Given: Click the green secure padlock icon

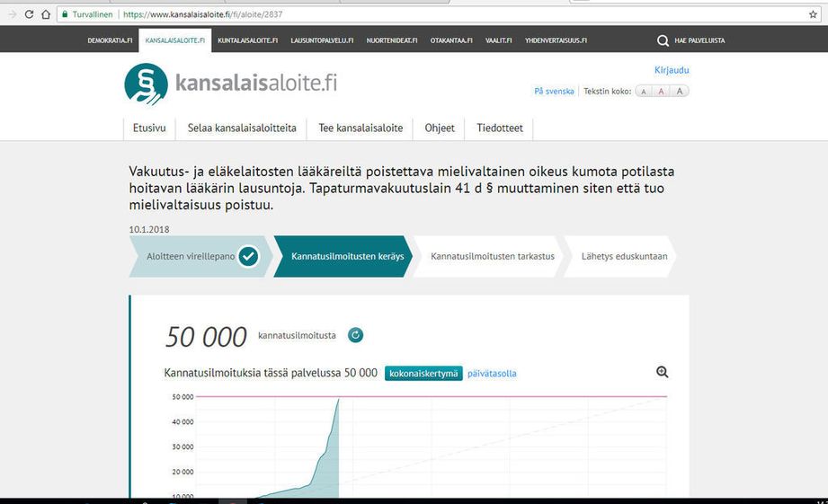Looking at the screenshot, I should [x=65, y=14].
